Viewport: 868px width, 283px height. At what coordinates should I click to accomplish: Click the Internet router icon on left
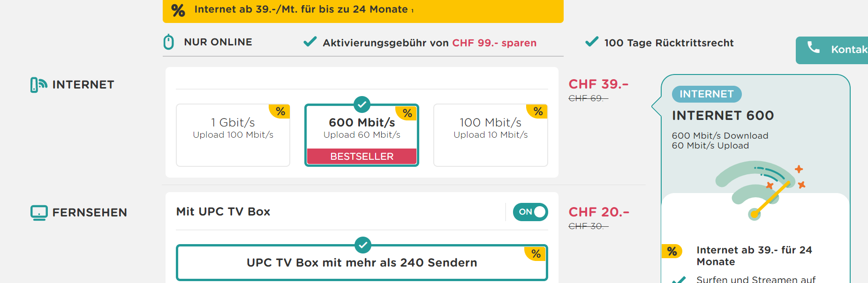click(38, 85)
